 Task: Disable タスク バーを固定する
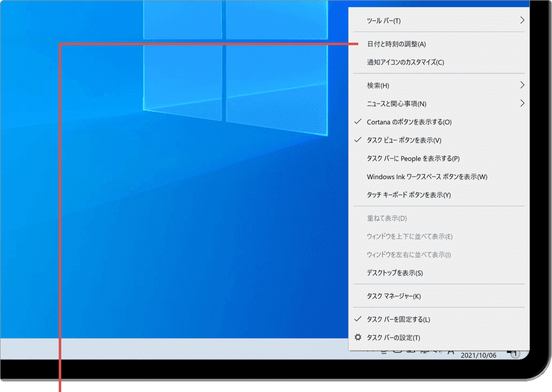(398, 319)
